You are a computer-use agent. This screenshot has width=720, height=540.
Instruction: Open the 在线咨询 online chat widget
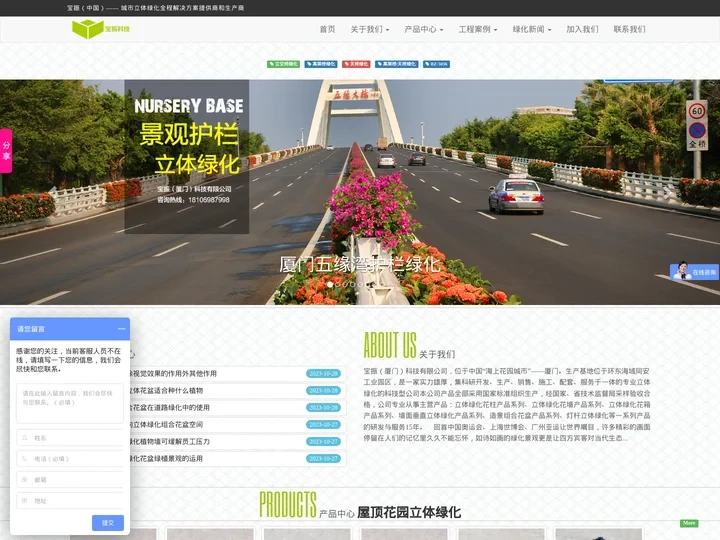point(694,272)
